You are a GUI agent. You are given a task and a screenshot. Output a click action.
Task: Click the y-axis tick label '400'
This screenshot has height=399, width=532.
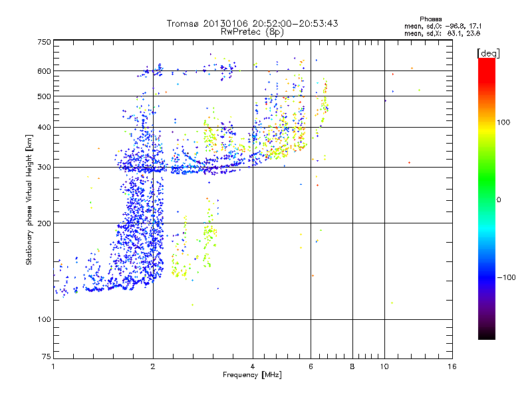click(45, 127)
